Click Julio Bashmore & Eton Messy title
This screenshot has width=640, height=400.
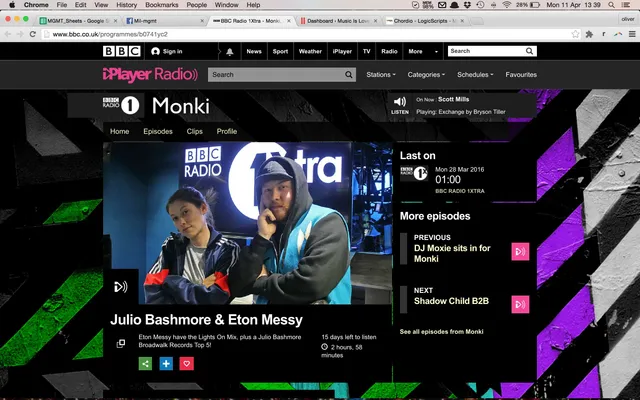pyautogui.click(x=207, y=320)
